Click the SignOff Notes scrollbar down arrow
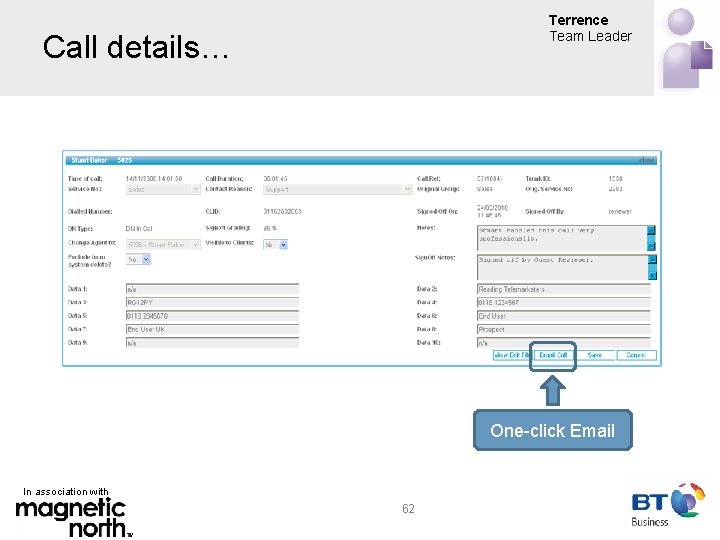 click(652, 276)
